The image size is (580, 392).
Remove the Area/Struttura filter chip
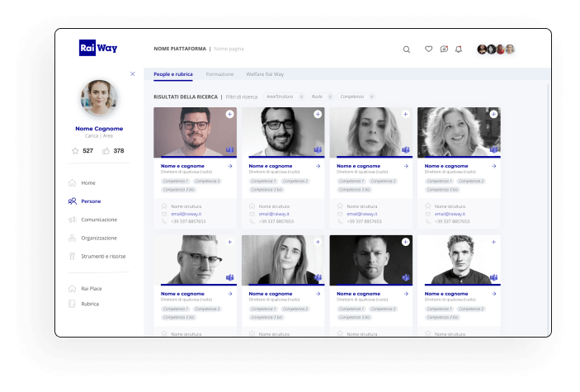[x=299, y=97]
